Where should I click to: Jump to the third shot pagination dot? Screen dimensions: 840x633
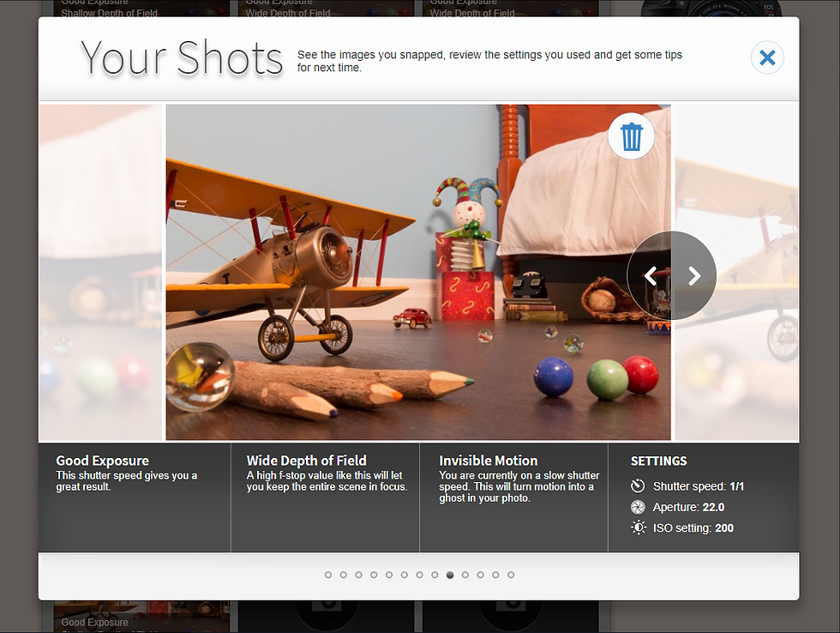click(358, 575)
